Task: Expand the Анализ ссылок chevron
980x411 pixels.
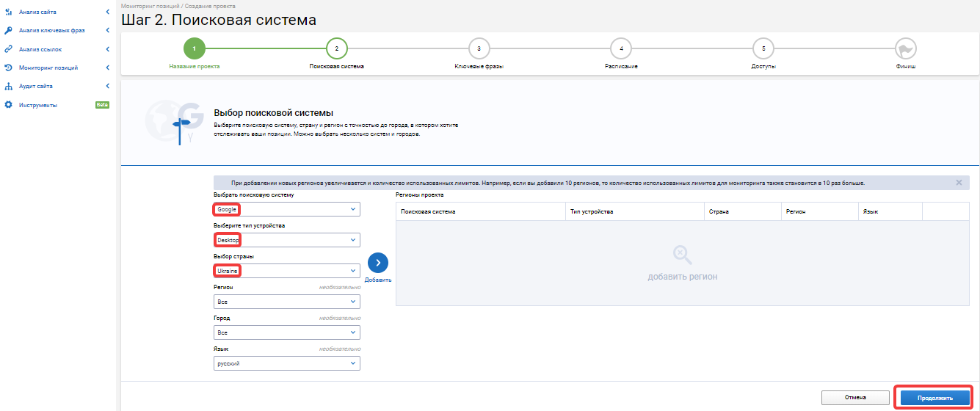Action: pos(107,49)
